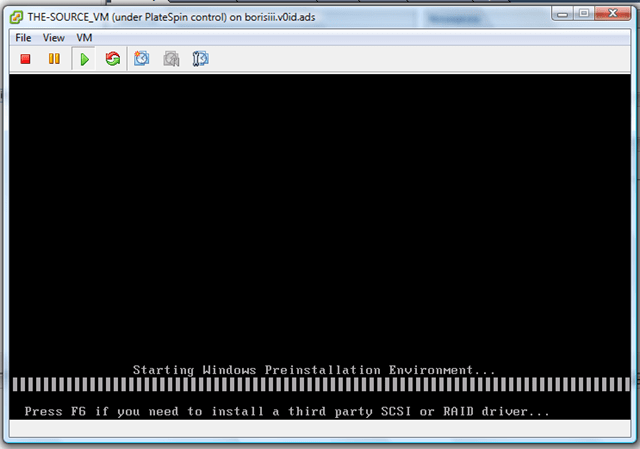Open the Snapshot Manager from the toolbar

[x=200, y=60]
